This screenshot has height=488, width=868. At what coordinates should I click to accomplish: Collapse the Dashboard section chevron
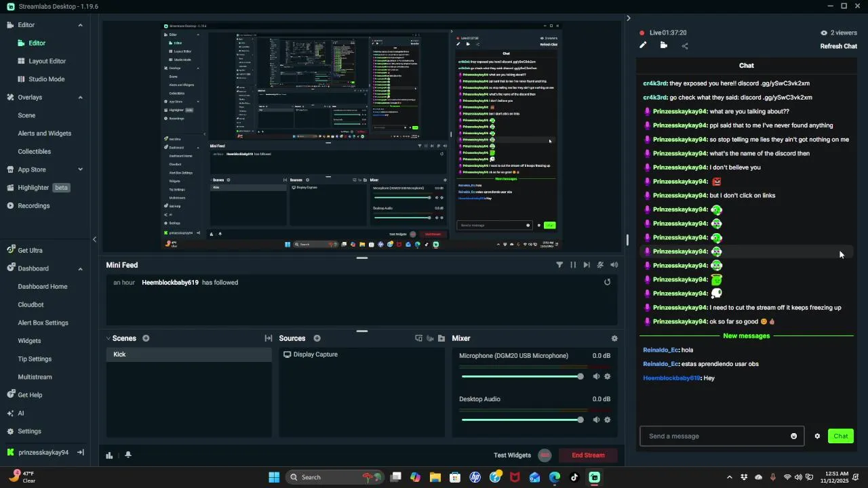point(80,268)
